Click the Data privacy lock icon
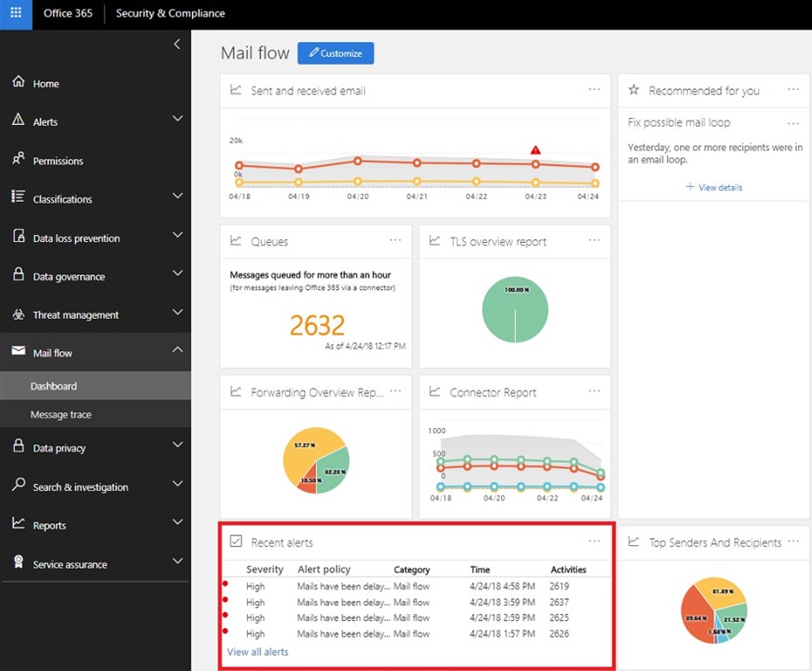The width and height of the screenshot is (812, 671). 18,446
